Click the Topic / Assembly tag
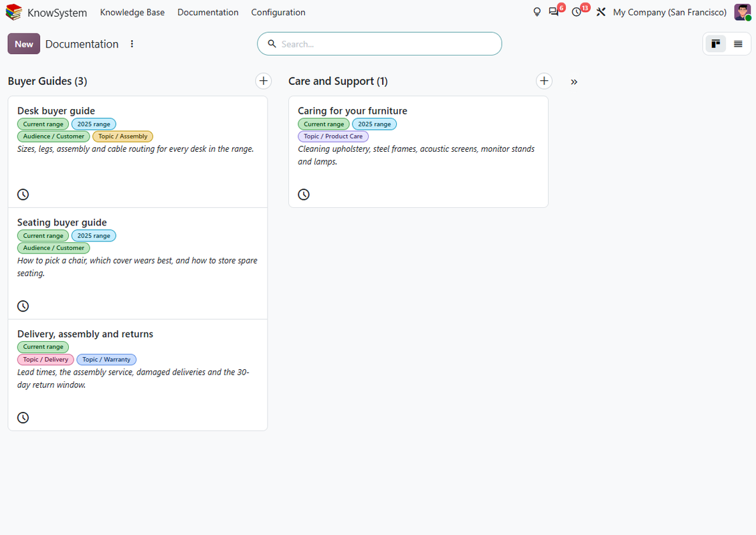 coord(122,136)
